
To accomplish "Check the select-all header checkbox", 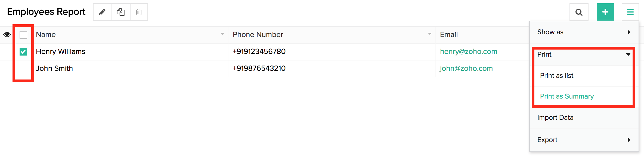I will [23, 35].
